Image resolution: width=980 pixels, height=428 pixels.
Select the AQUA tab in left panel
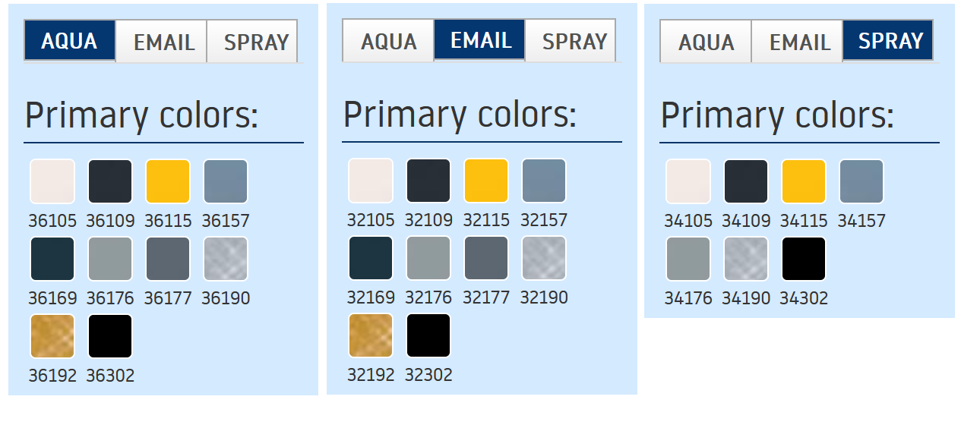click(x=69, y=41)
